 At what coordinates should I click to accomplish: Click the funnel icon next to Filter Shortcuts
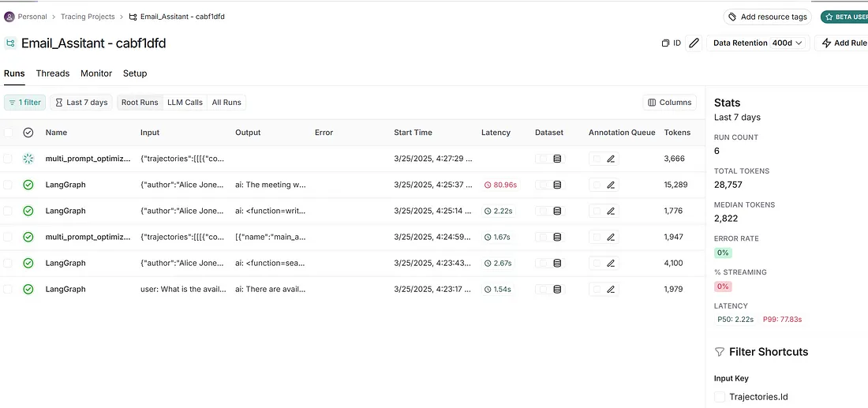coord(719,351)
